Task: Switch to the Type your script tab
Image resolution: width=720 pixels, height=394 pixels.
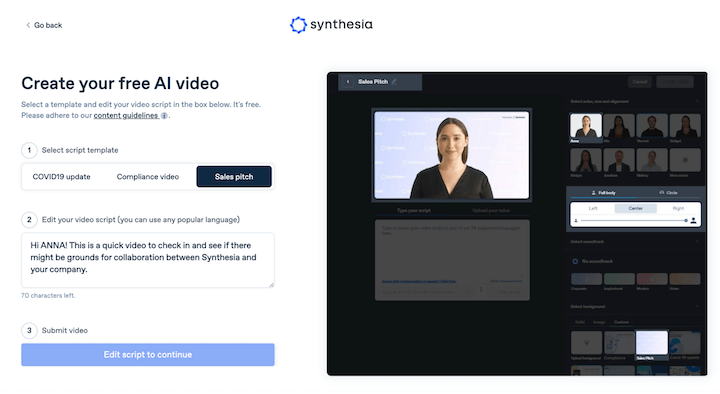Action: click(413, 210)
